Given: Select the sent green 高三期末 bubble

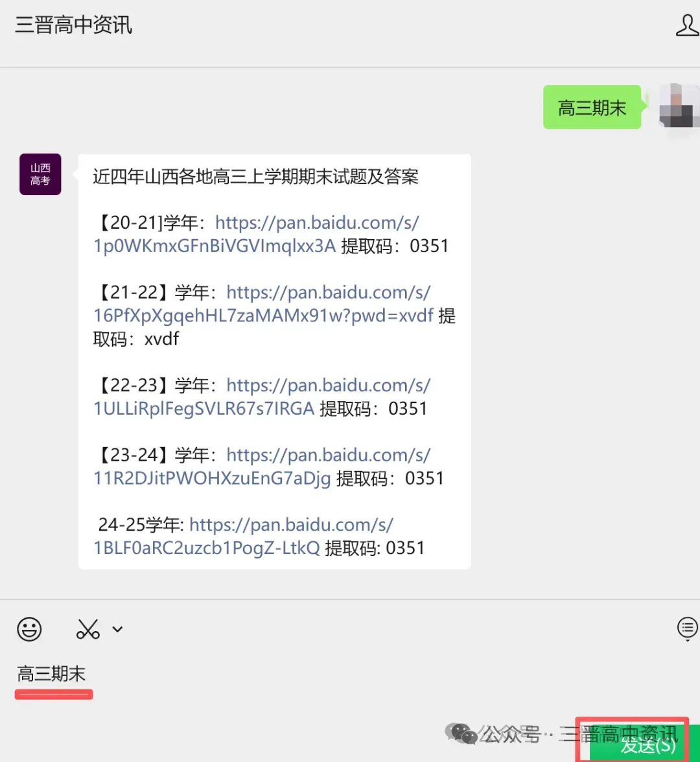Looking at the screenshot, I should (x=592, y=107).
